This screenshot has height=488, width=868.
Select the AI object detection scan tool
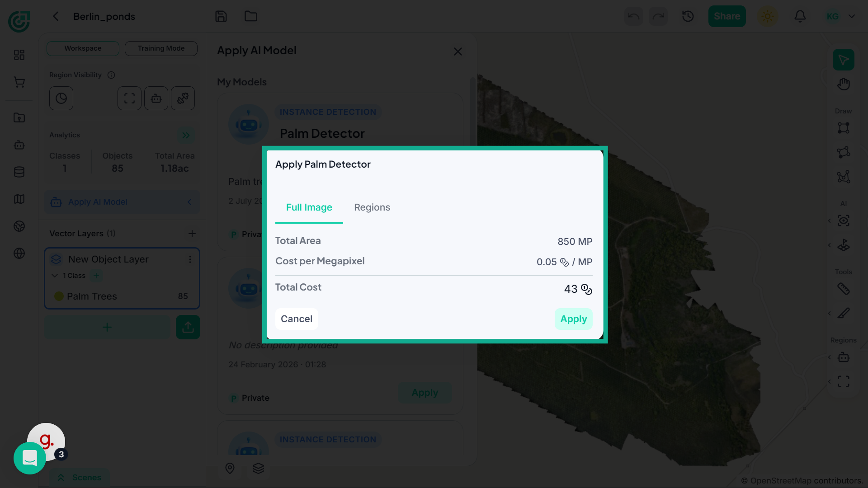(x=844, y=221)
